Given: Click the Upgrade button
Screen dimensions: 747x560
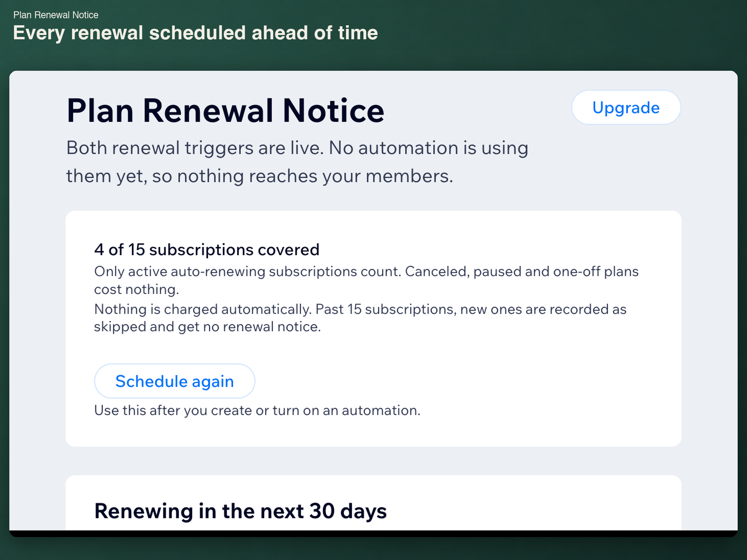Looking at the screenshot, I should (x=626, y=107).
